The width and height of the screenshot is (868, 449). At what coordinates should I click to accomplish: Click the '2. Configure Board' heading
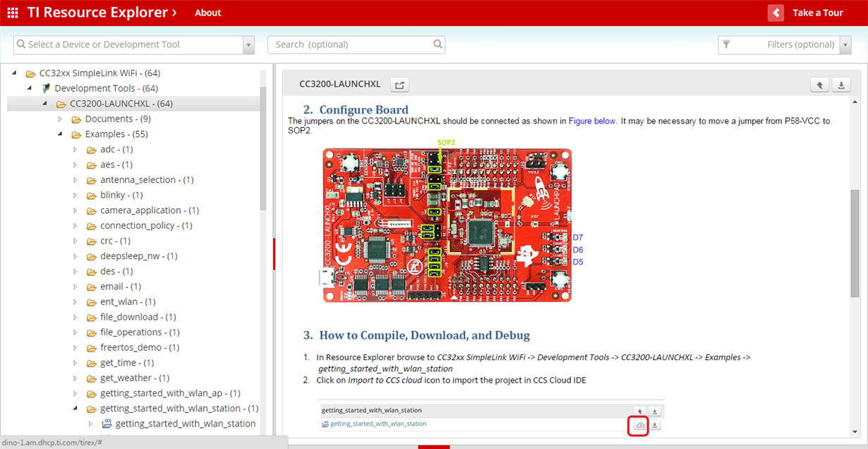click(356, 110)
